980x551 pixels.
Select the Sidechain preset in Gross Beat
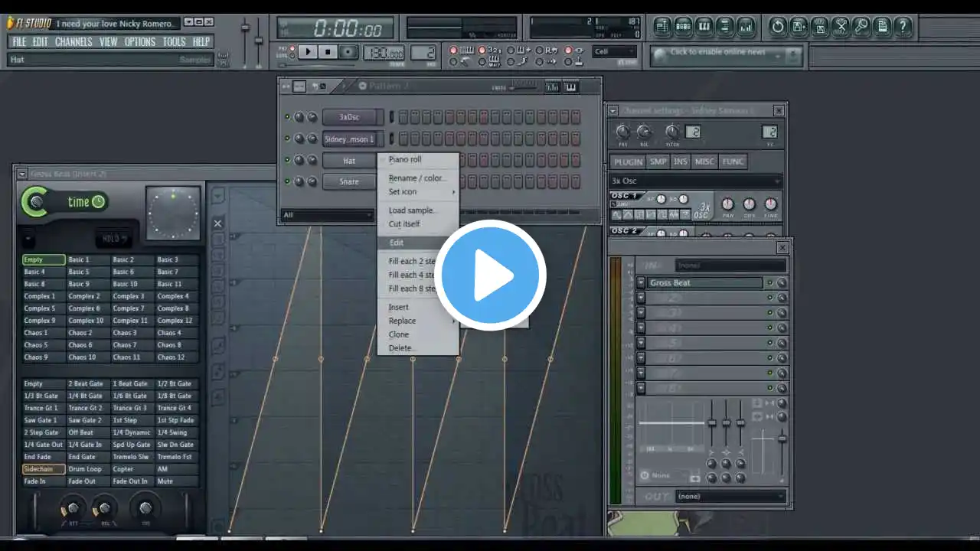point(44,469)
